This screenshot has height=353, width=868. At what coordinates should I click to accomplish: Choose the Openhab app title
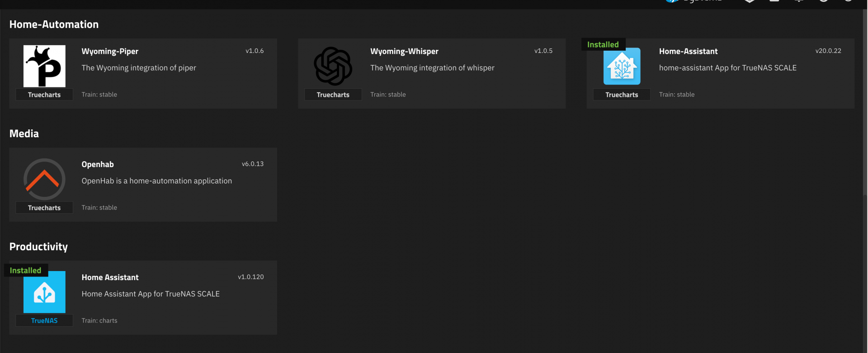[98, 164]
